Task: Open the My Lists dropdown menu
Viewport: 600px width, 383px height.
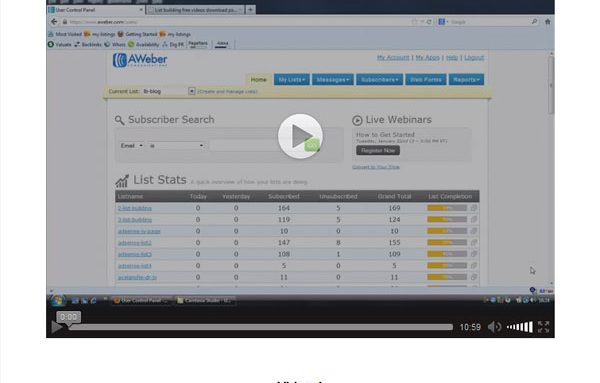Action: 292,80
